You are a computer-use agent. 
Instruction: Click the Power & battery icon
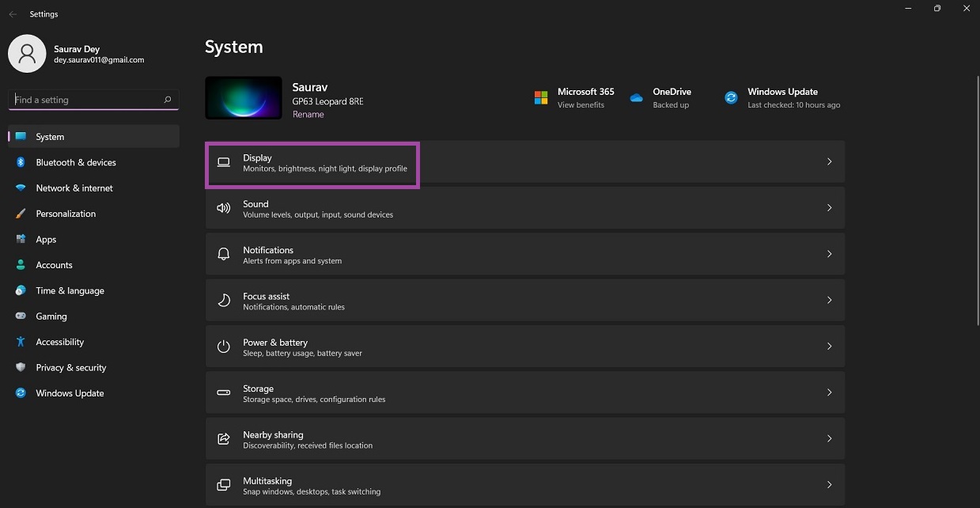223,346
